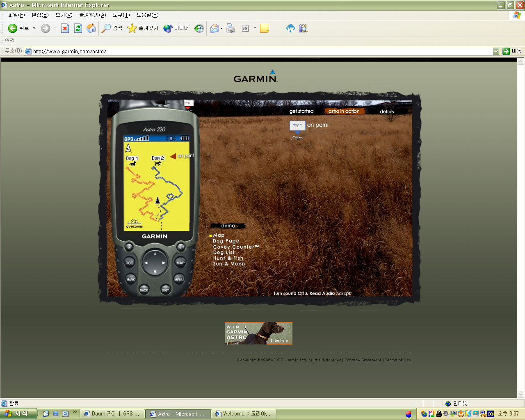The image size is (525, 420).
Task: Expand the address bar URL dropdown
Action: point(496,51)
